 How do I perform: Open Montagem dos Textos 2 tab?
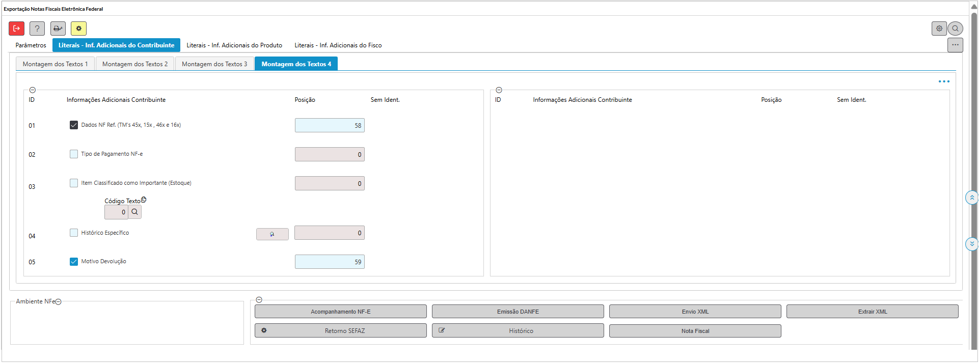pyautogui.click(x=135, y=64)
